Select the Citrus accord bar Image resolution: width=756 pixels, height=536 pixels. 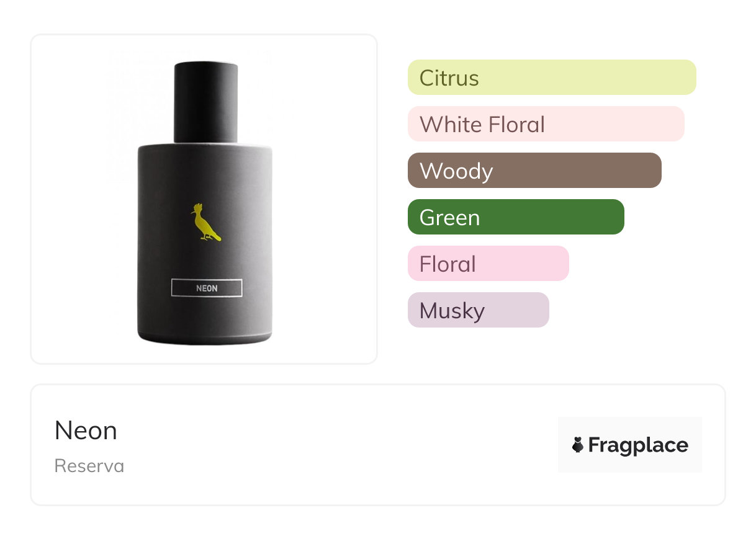[x=552, y=78]
